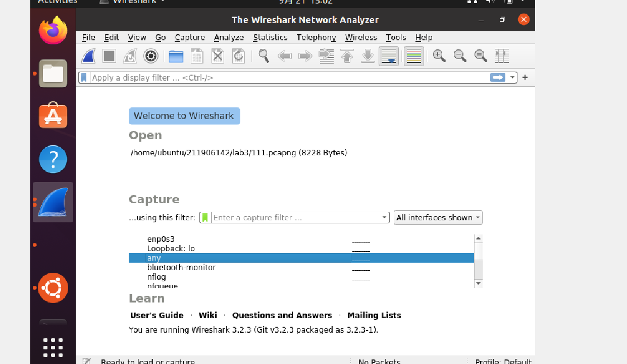Open the View menu
Image resolution: width=627 pixels, height=364 pixels.
[x=137, y=37]
